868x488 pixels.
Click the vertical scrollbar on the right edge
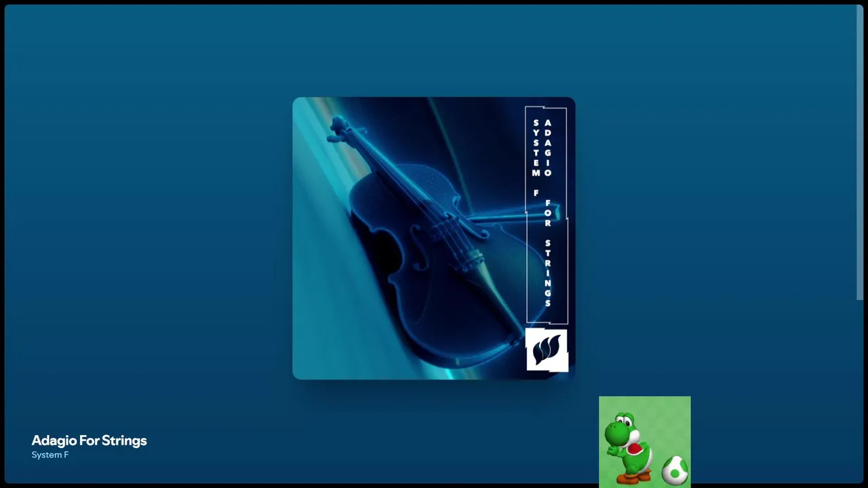(860, 152)
